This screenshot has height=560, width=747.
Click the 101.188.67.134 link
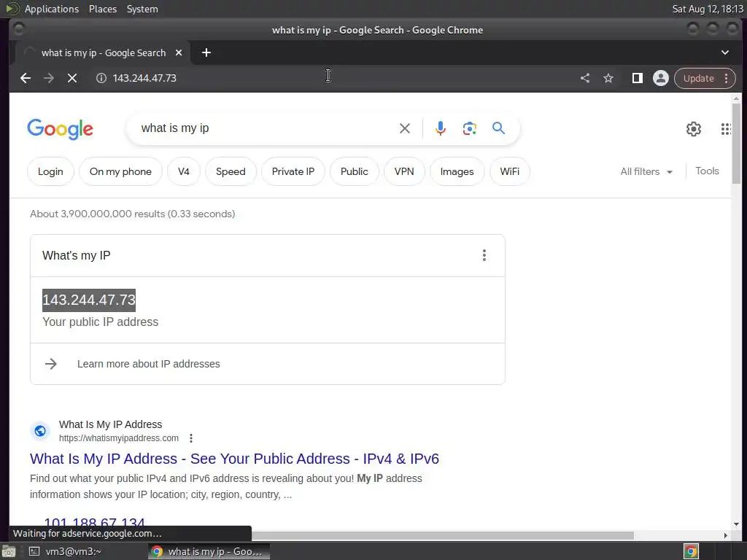point(94,522)
